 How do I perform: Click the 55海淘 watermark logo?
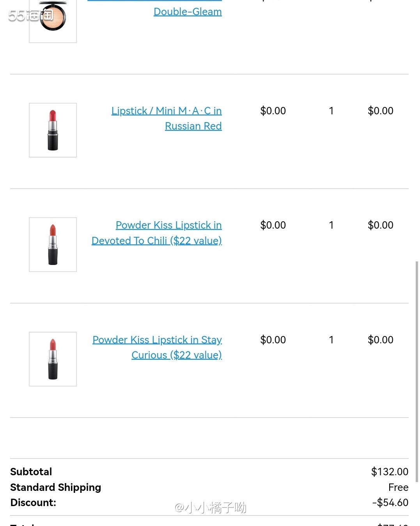[30, 16]
